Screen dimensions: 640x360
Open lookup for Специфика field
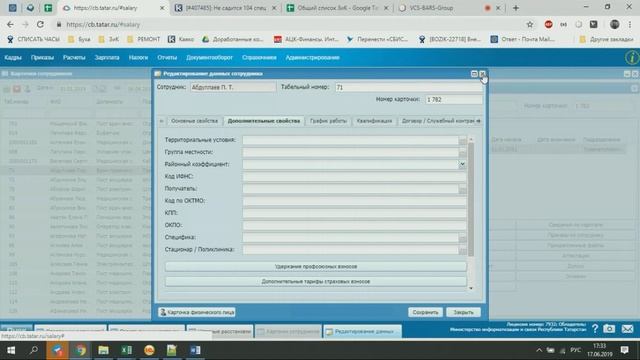(462, 238)
